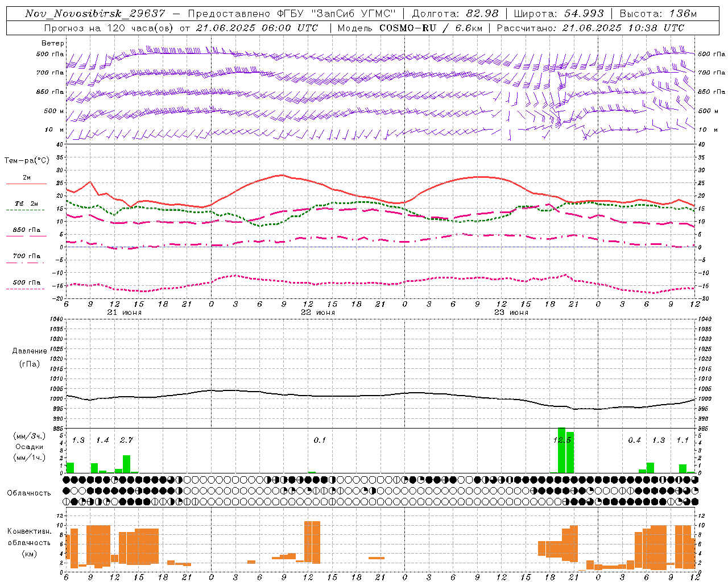Click the latitude value 54.993

(x=584, y=14)
